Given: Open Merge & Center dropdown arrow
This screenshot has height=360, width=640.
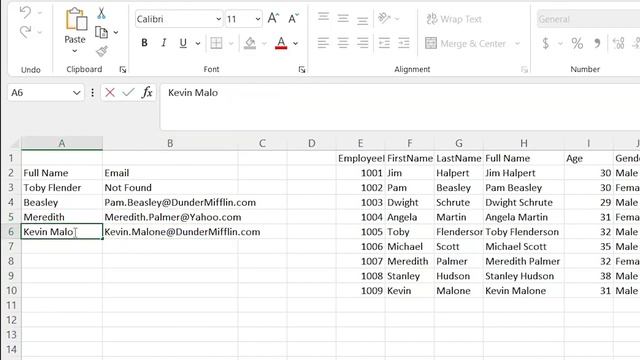Looking at the screenshot, I should click(518, 43).
